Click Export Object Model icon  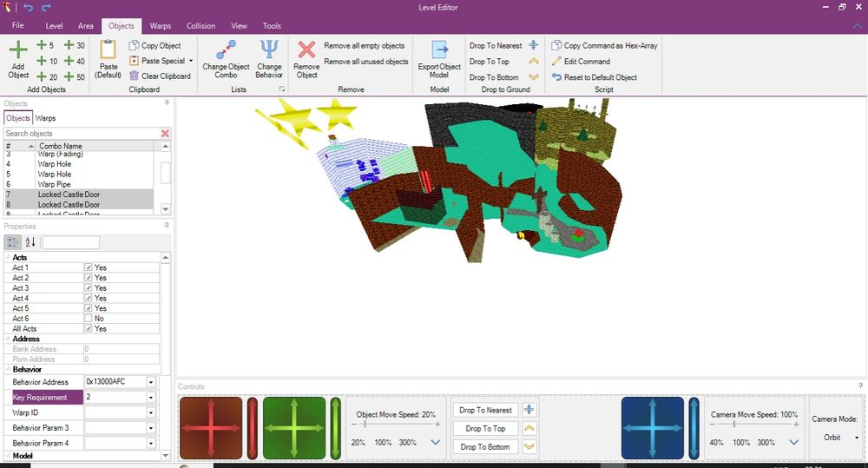439,49
